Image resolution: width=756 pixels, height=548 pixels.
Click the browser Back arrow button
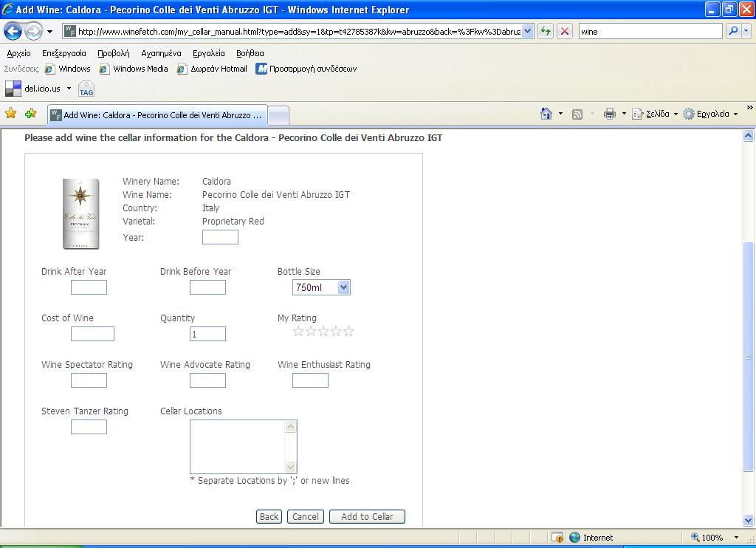pyautogui.click(x=13, y=32)
